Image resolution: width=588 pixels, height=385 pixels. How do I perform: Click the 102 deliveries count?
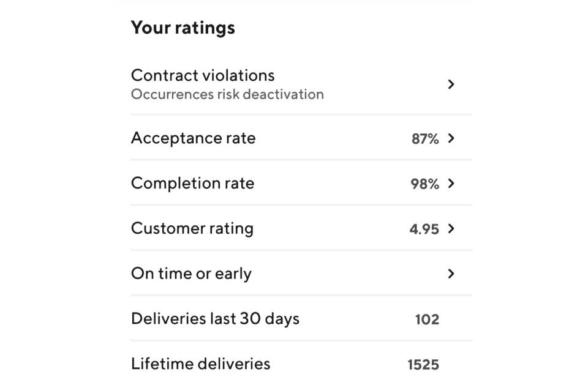tap(427, 320)
